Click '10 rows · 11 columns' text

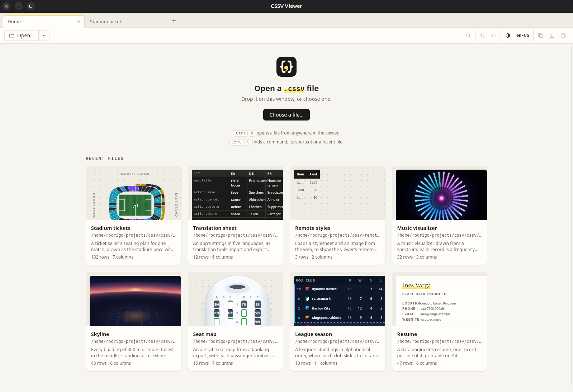[x=316, y=363]
